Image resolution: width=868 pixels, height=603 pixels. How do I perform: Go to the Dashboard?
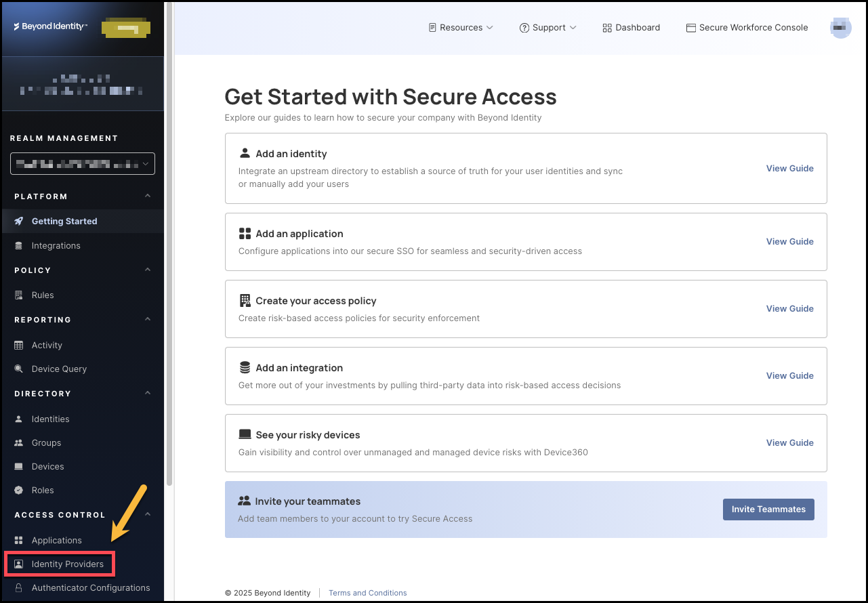tap(631, 28)
